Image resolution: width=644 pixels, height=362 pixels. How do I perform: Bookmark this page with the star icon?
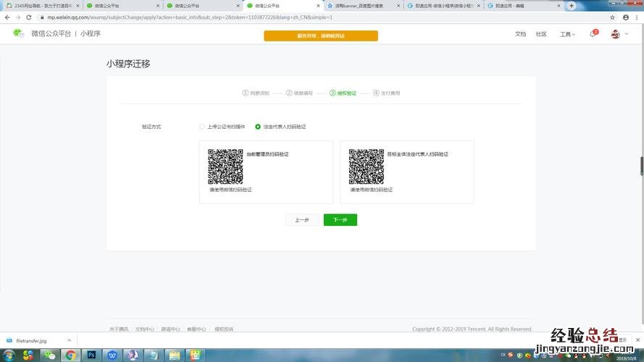coord(613,17)
